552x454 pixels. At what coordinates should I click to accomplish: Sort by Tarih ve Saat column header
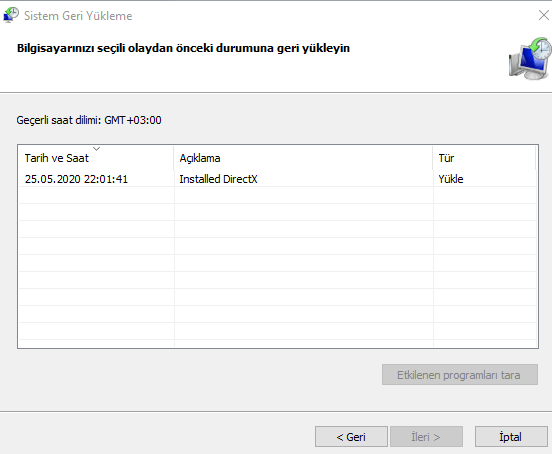click(96, 158)
